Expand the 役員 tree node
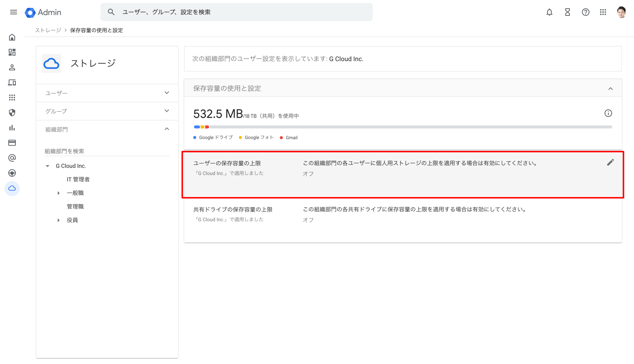The height and width of the screenshot is (364, 634). click(58, 220)
